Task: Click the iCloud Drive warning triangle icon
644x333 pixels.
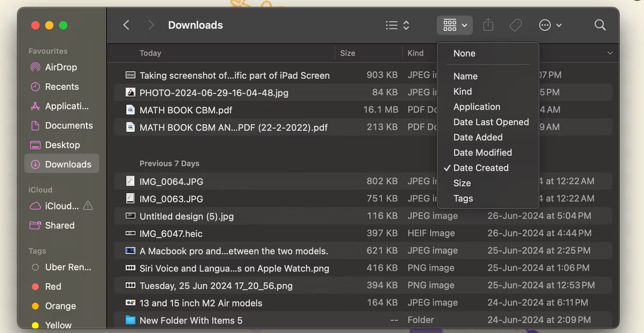Action: 88,206
